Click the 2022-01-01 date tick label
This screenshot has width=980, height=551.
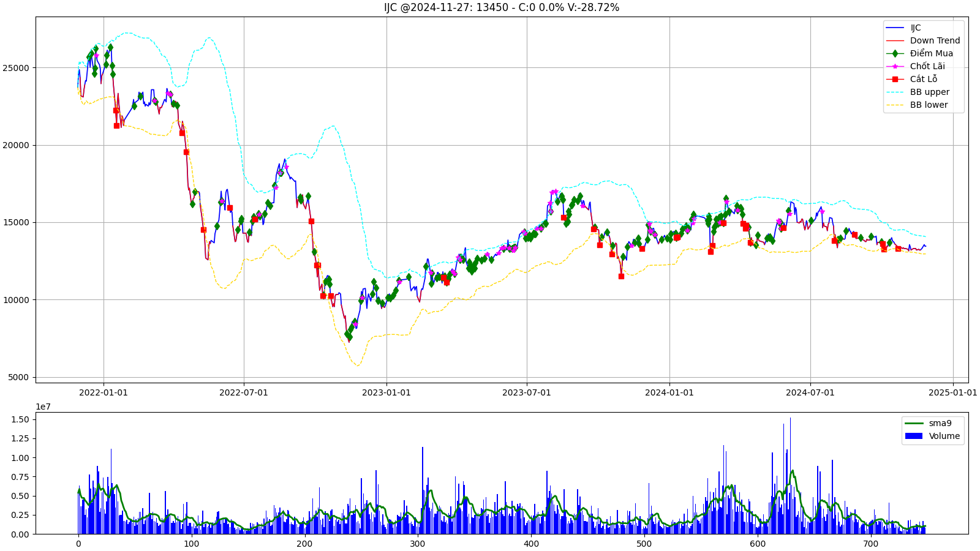(x=104, y=392)
